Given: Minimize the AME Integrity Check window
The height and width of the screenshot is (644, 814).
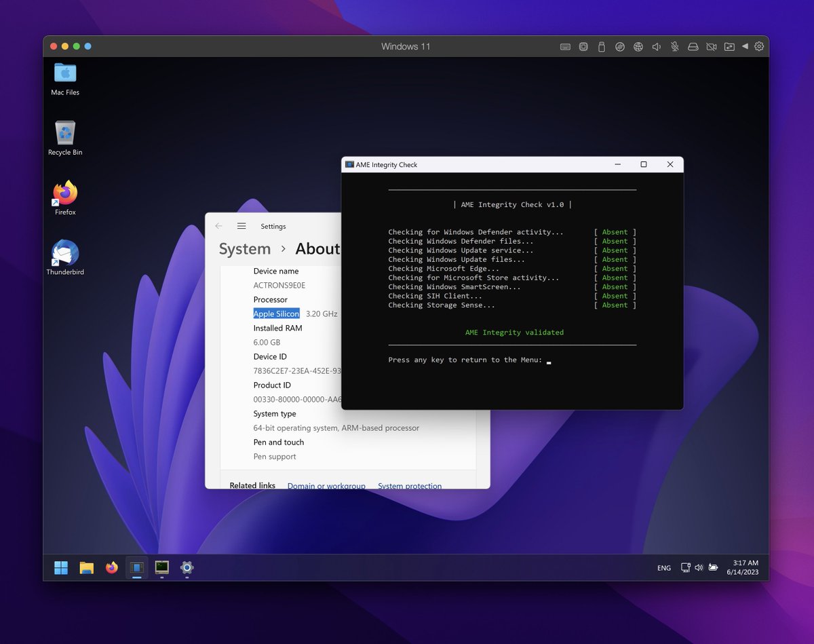Looking at the screenshot, I should tap(617, 164).
